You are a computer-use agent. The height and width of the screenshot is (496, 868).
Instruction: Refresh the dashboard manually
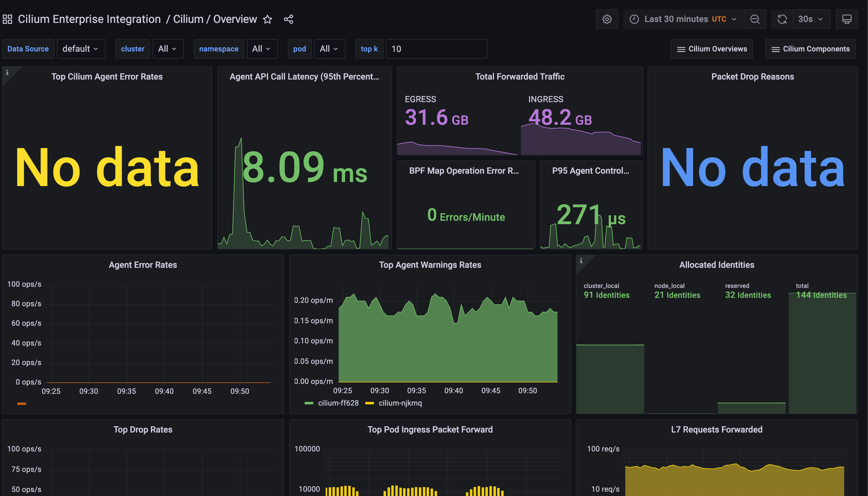click(x=782, y=19)
